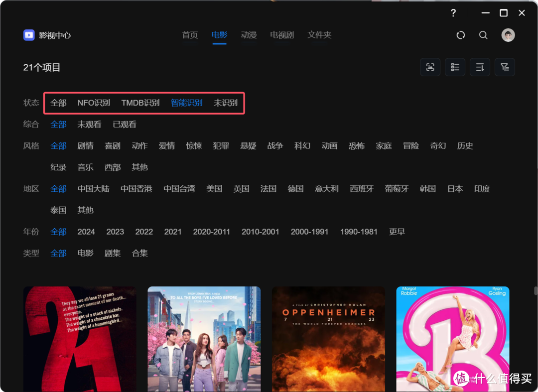Switch to detailed list view
The height and width of the screenshot is (392, 538).
(455, 67)
